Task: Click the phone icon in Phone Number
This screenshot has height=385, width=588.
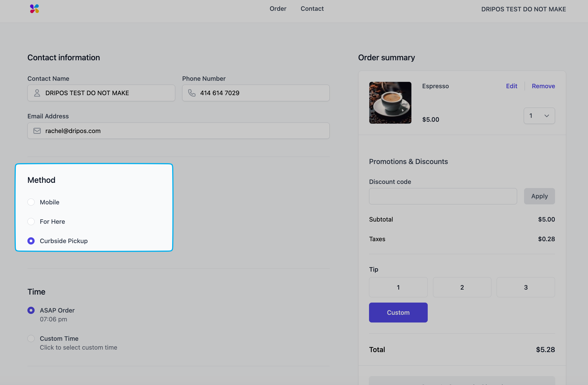Action: coord(192,93)
